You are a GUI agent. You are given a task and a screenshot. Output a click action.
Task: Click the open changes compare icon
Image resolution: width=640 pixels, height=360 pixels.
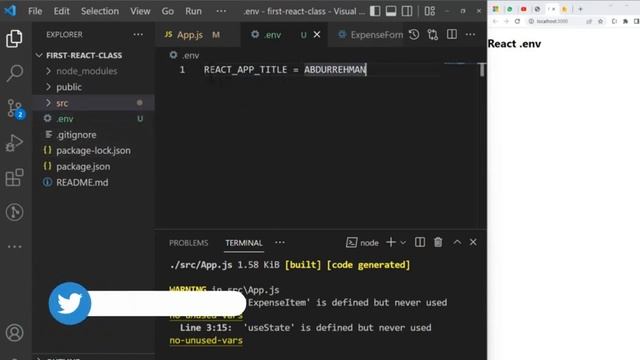433,35
